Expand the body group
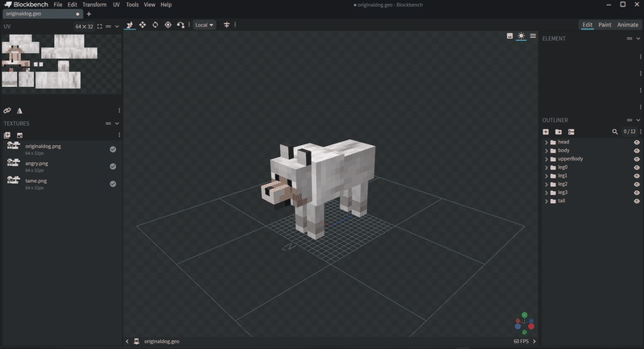The image size is (644, 349). coord(547,151)
